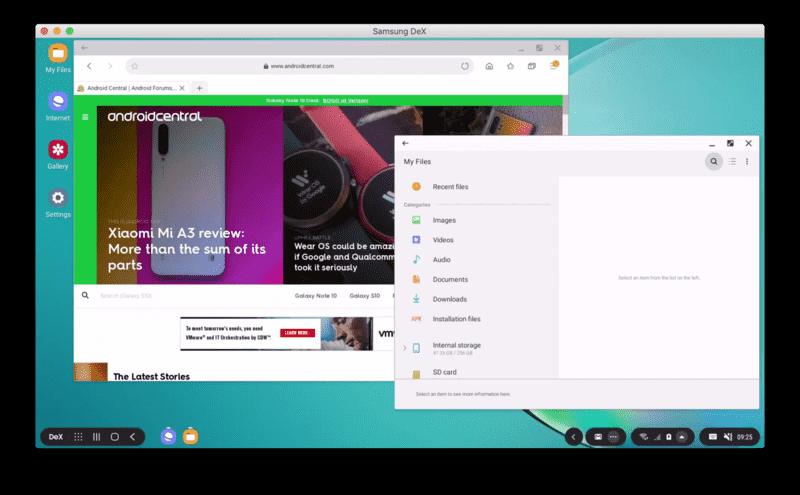The height and width of the screenshot is (495, 800).
Task: Select the Android Central browser tab
Action: tap(131, 88)
